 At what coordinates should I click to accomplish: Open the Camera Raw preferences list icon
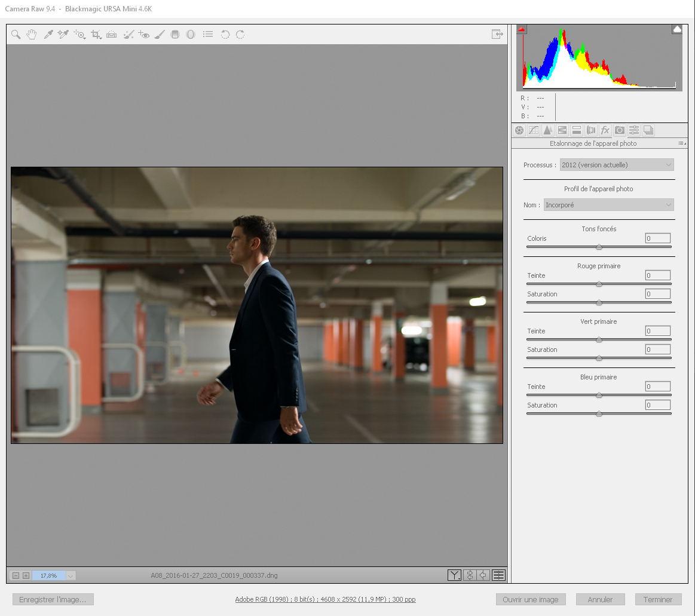[x=208, y=34]
